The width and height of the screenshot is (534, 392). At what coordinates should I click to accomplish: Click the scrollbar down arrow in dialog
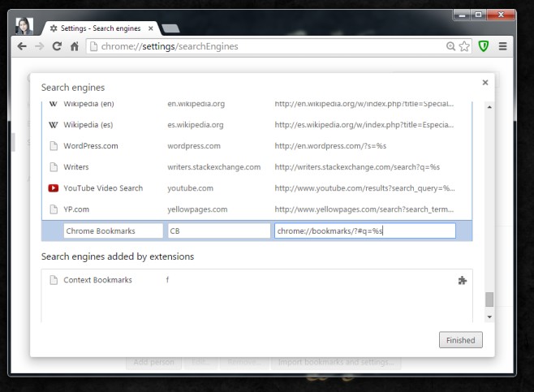tap(489, 317)
